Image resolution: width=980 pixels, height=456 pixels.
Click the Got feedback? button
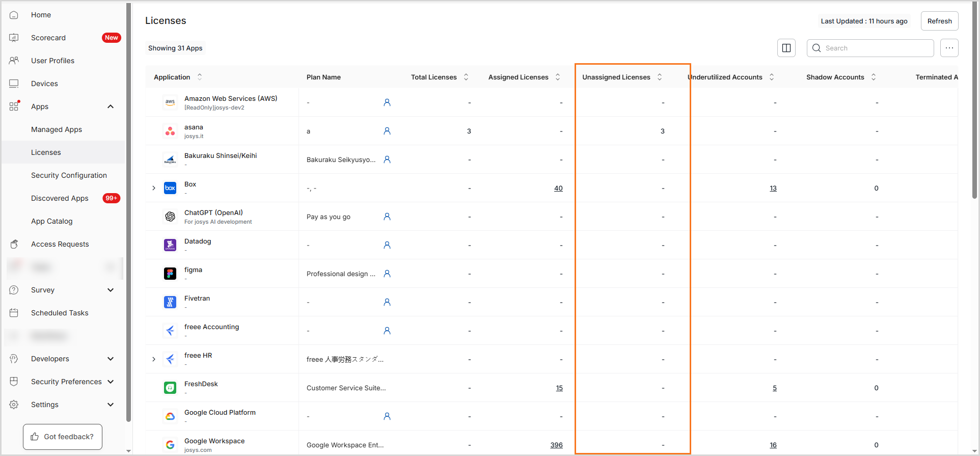63,437
